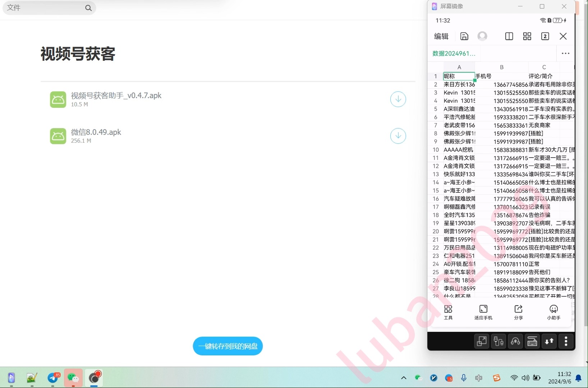Select the 数据2024961... sheet tab
Image resolution: width=588 pixels, height=388 pixels.
coord(454,54)
